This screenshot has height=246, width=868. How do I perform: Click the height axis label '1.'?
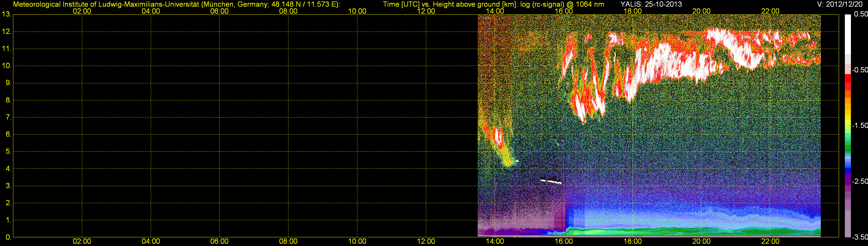click(8, 220)
